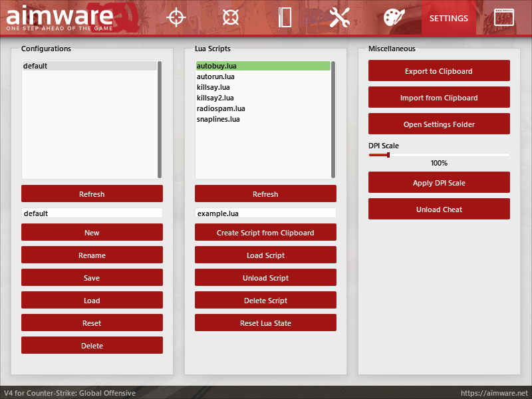Screen dimensions: 532x399
Task: Open the door-shaped icon tab
Action: click(x=285, y=18)
